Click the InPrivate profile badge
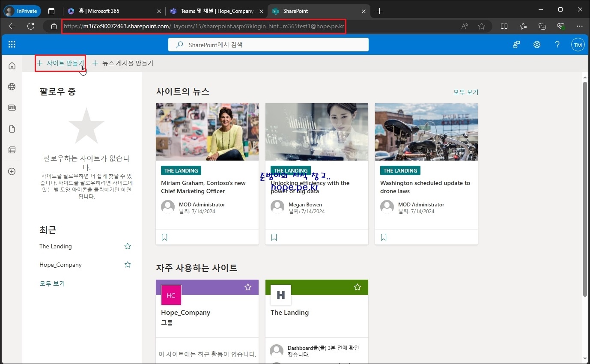The height and width of the screenshot is (364, 590). (22, 11)
